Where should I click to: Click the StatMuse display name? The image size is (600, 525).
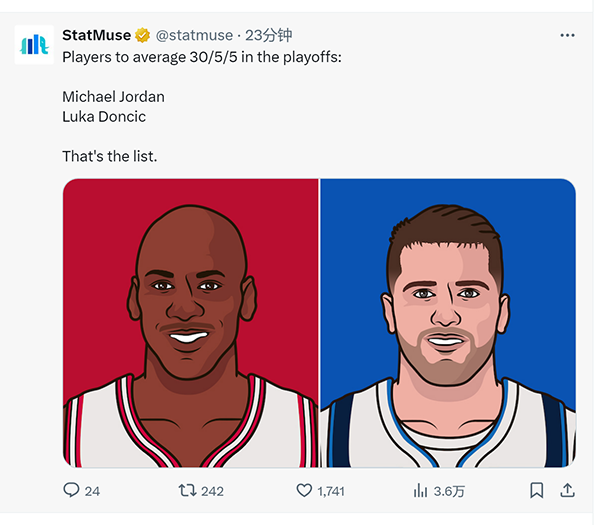[x=96, y=35]
